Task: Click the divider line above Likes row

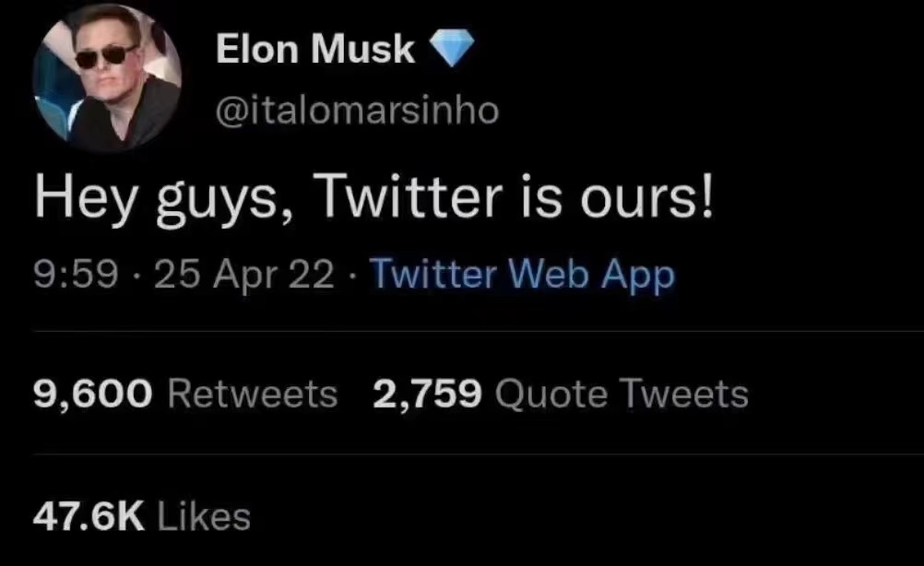Action: (x=461, y=454)
